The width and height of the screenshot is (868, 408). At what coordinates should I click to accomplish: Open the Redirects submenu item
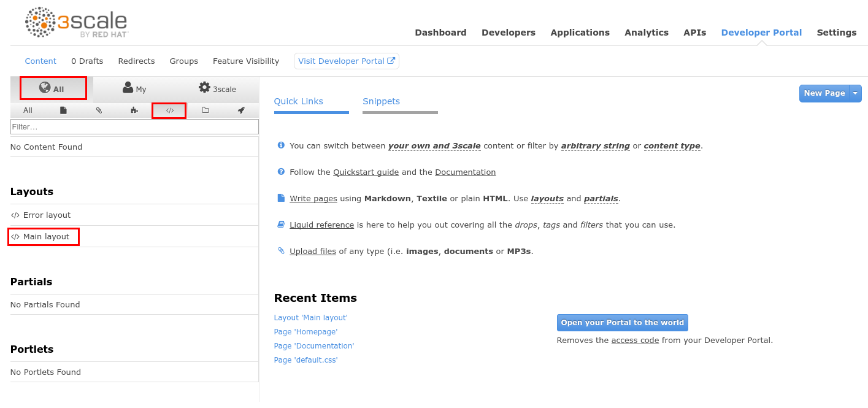pos(136,61)
